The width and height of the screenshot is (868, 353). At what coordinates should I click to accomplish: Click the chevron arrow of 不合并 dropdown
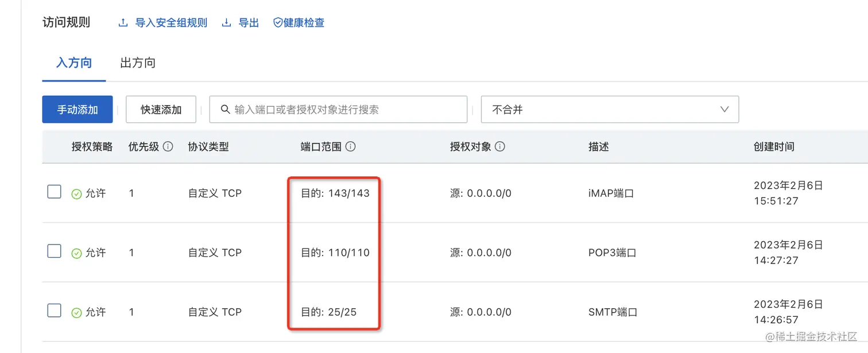tap(724, 110)
